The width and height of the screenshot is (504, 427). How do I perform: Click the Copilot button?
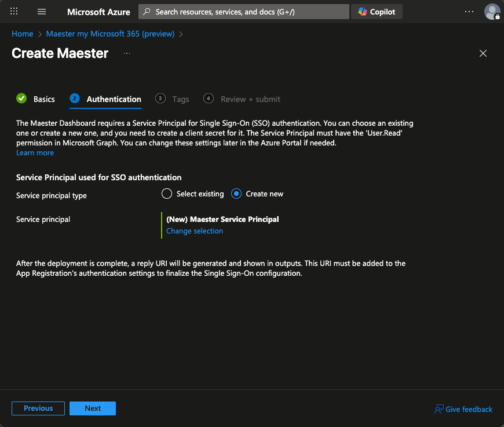pos(377,12)
